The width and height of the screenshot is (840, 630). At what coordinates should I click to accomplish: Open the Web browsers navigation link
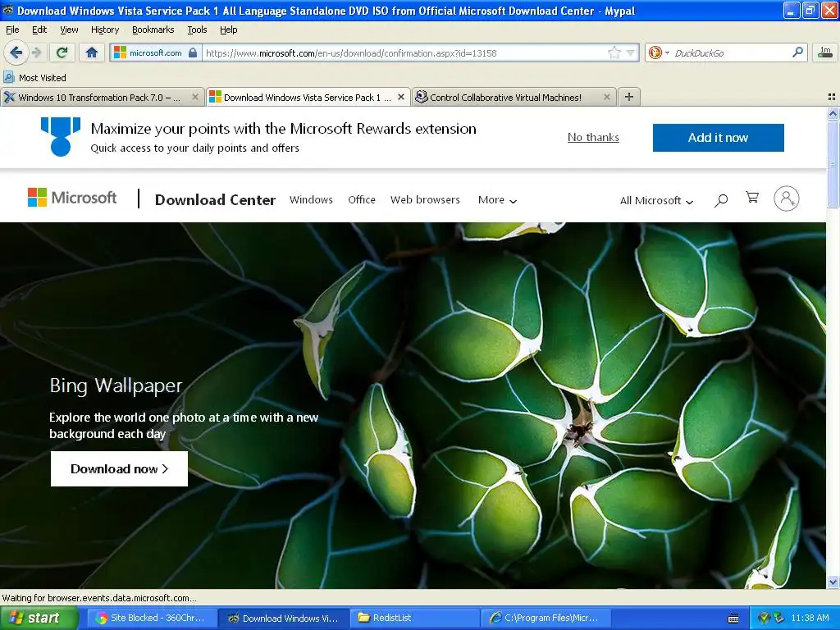point(425,199)
